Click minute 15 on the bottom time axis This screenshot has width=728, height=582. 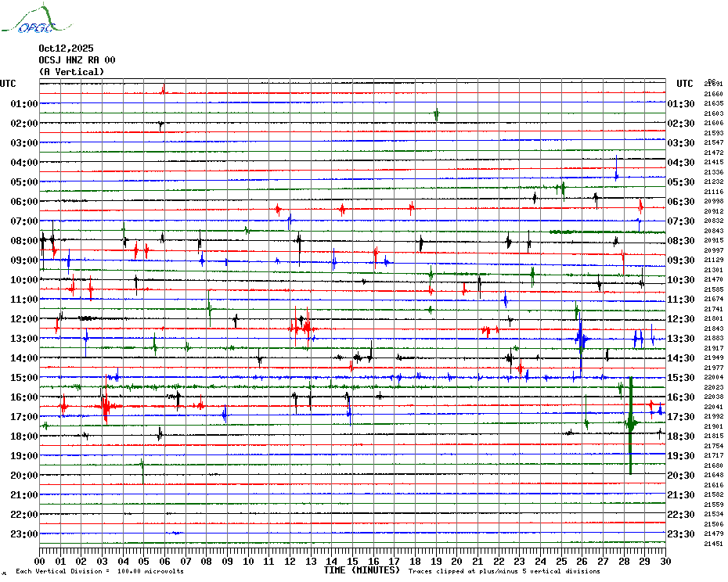pos(352,561)
